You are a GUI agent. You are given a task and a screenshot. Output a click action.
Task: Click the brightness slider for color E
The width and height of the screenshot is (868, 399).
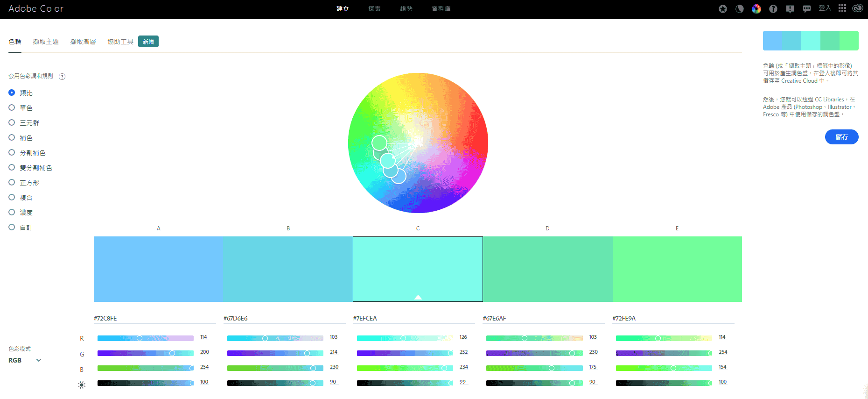[664, 383]
